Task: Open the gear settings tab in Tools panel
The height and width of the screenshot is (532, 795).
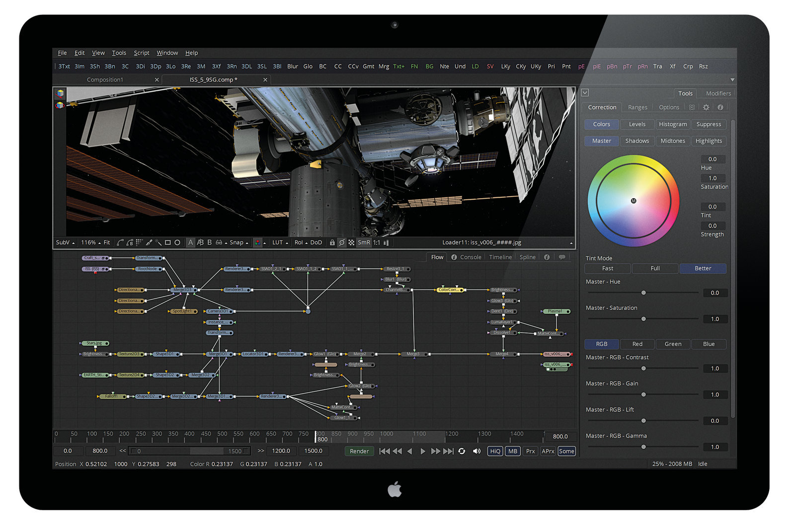Action: click(706, 107)
